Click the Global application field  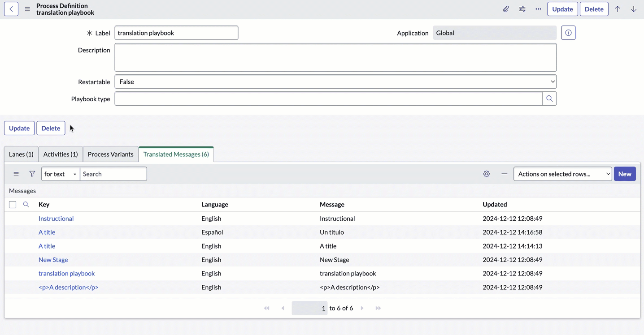[495, 33]
